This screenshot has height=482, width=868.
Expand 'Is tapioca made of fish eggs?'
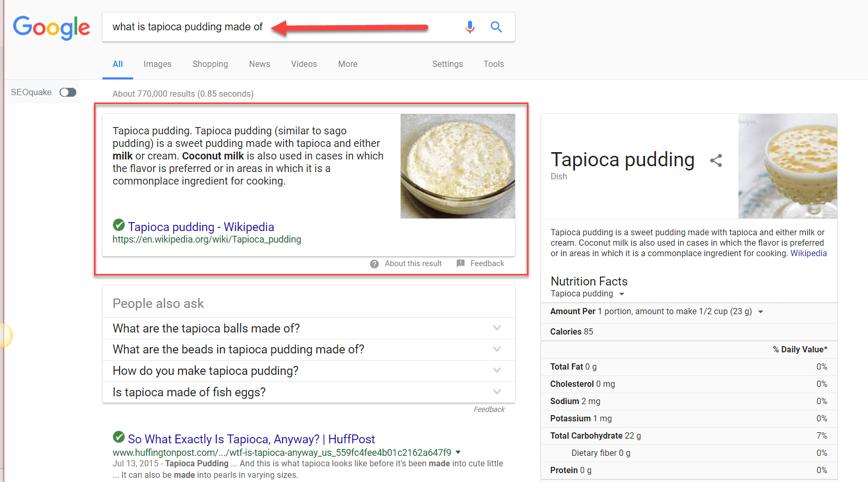click(x=309, y=392)
